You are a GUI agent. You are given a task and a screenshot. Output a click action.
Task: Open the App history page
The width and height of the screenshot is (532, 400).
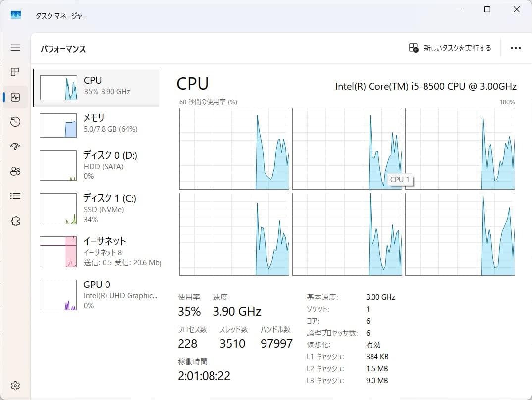[x=15, y=121]
